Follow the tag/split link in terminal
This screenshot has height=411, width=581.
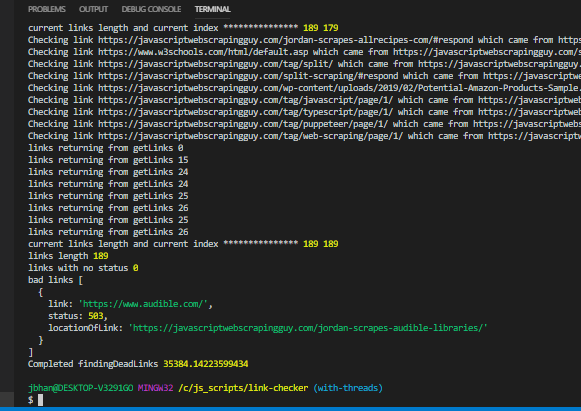[x=215, y=64]
